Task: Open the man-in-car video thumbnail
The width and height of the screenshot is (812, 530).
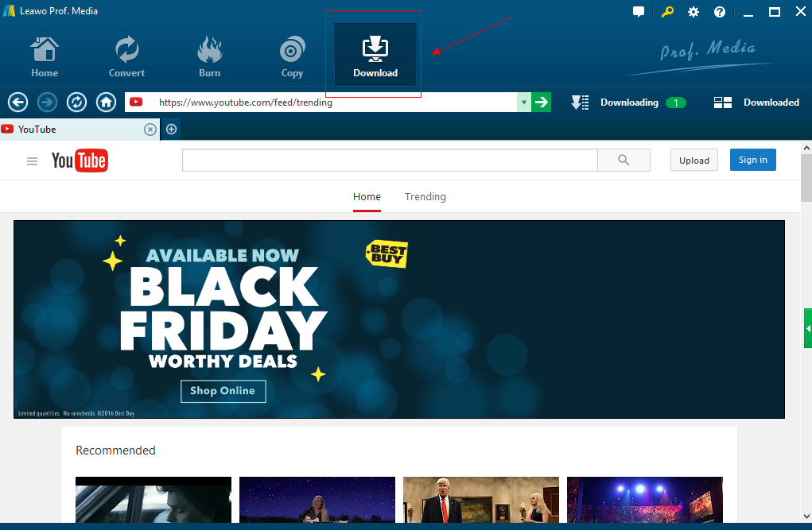Action: [153, 500]
